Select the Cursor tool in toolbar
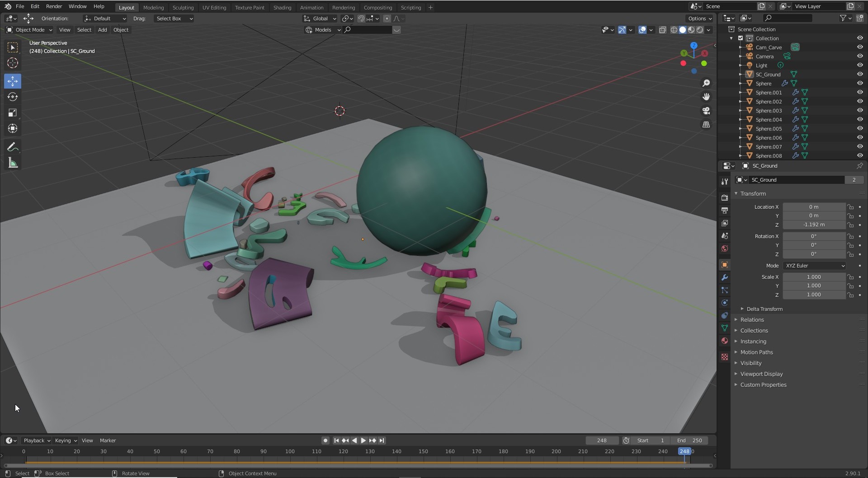Image resolution: width=868 pixels, height=478 pixels. pyautogui.click(x=13, y=63)
